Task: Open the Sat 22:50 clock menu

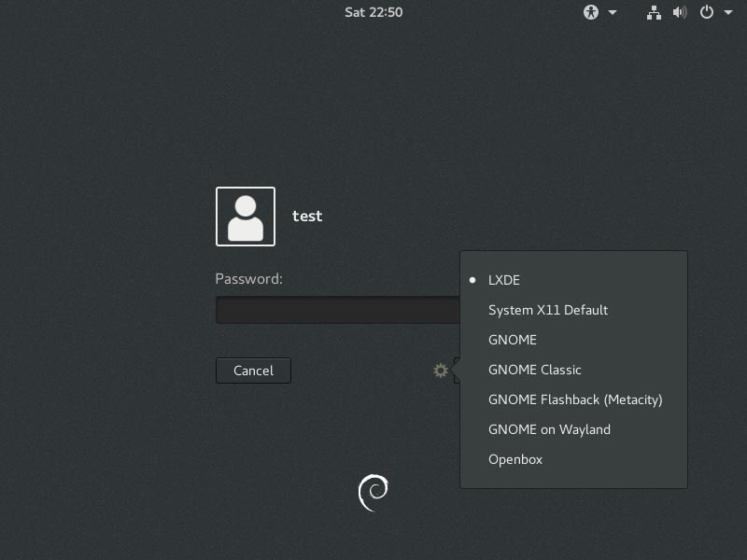Action: coord(373,12)
